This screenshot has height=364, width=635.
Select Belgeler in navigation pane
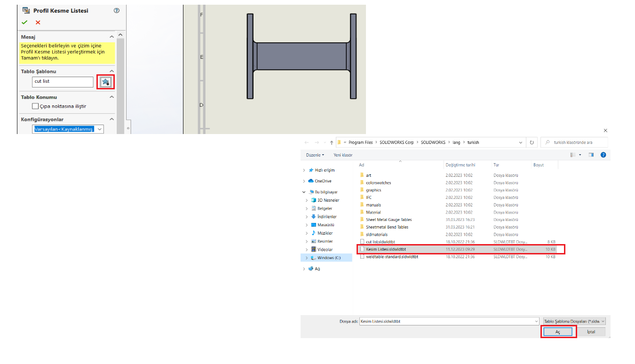[325, 208]
